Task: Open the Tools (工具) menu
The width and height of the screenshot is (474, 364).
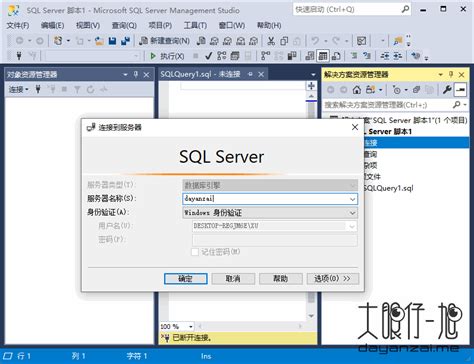Action: pyautogui.click(x=195, y=25)
